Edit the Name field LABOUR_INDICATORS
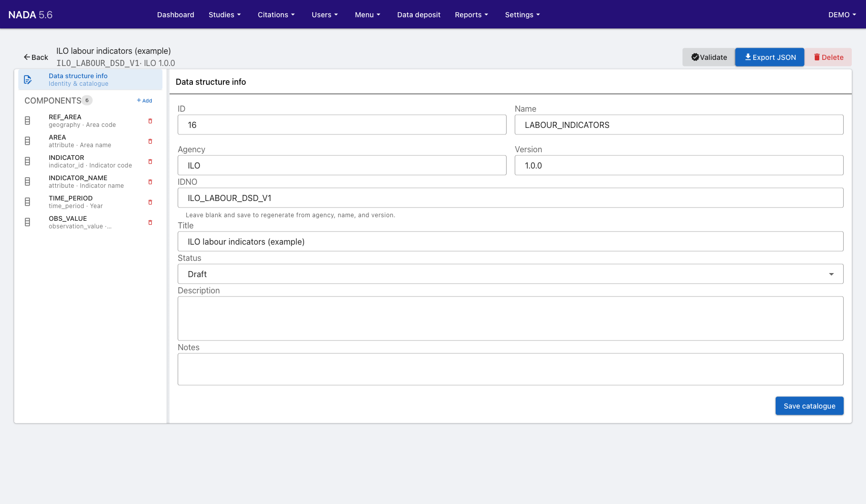The height and width of the screenshot is (504, 866). coord(679,125)
